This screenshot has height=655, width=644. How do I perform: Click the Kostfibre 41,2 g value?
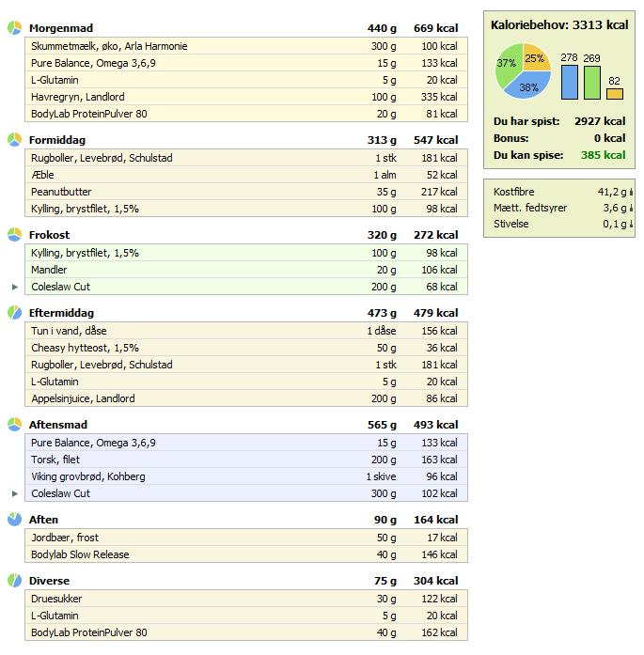(612, 192)
